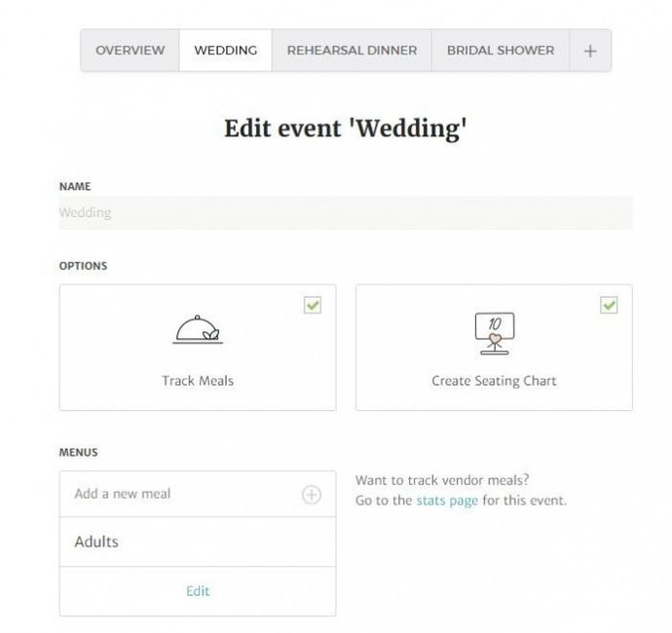This screenshot has height=633, width=672.
Task: Go to the Bridal Shower tab
Action: point(500,51)
